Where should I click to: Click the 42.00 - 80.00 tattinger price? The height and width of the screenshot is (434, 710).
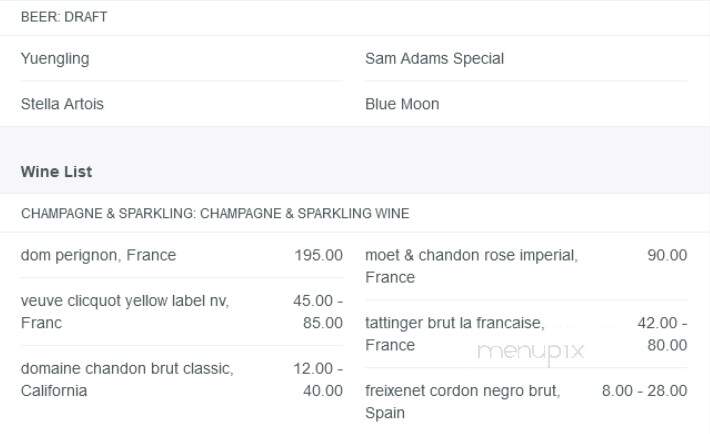click(x=662, y=334)
